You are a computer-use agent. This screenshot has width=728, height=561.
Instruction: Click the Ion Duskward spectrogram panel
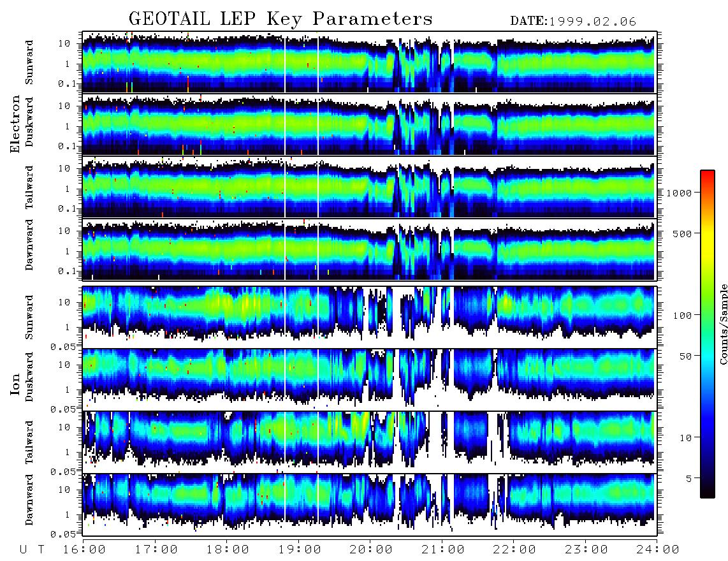[x=370, y=379]
